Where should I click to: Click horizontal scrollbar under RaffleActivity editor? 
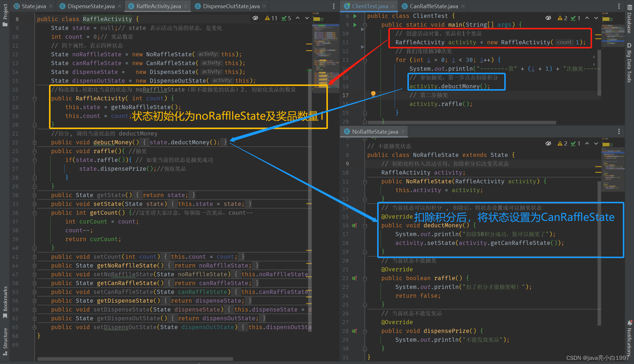[135, 359]
